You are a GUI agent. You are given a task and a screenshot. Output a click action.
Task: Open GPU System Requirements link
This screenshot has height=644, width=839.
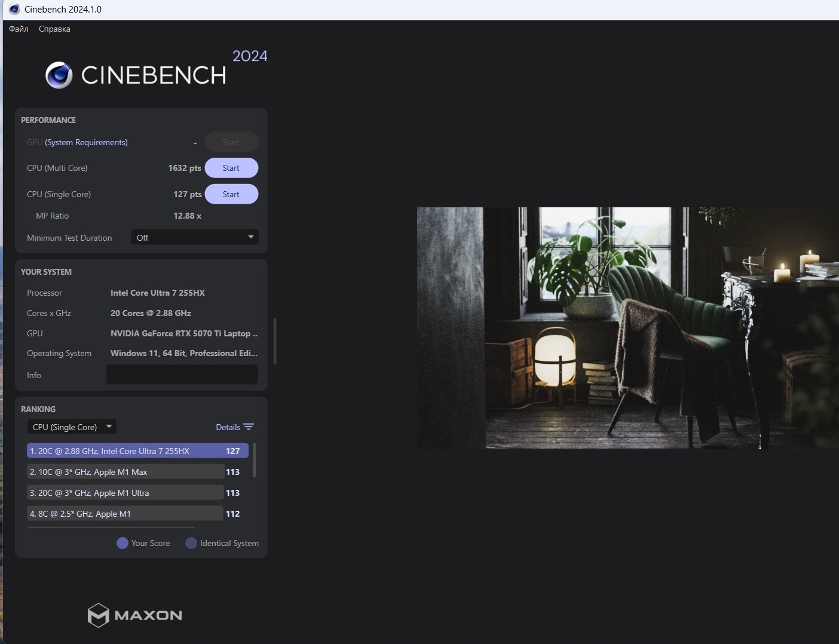pos(86,142)
